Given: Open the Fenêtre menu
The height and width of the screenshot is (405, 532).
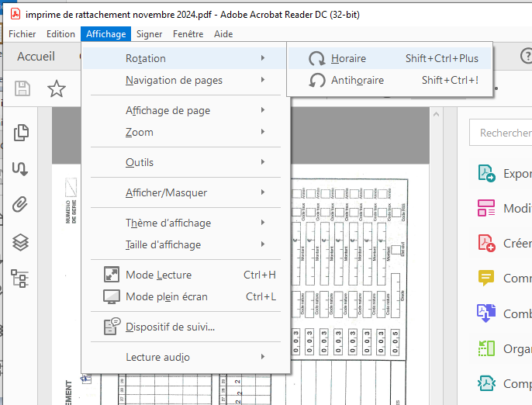Looking at the screenshot, I should point(188,34).
